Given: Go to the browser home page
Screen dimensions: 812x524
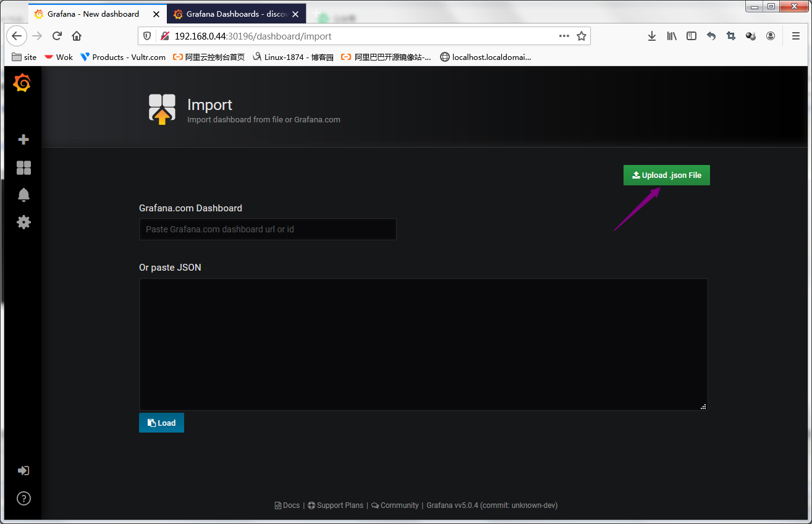Looking at the screenshot, I should coord(77,36).
